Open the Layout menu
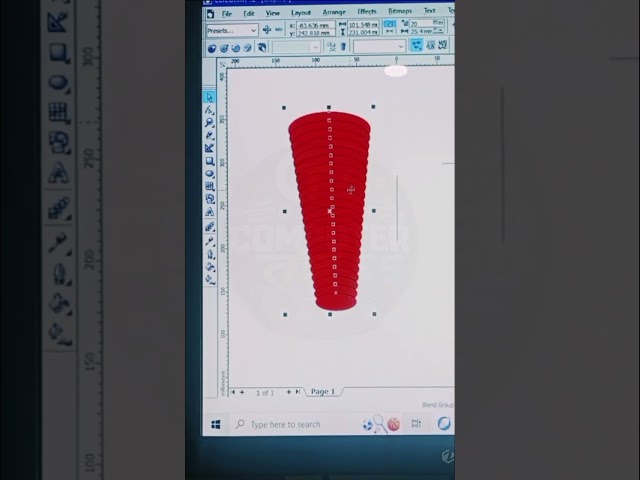640x480 pixels. pyautogui.click(x=301, y=13)
